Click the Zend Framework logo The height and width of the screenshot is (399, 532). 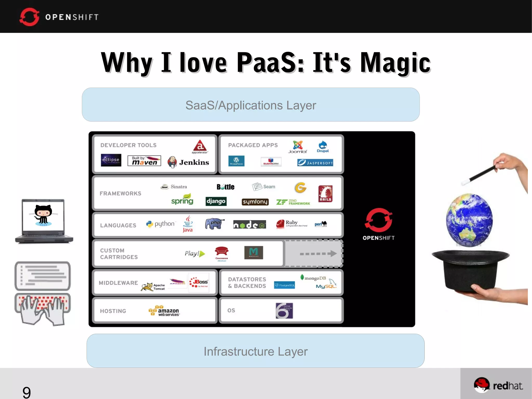[293, 202]
